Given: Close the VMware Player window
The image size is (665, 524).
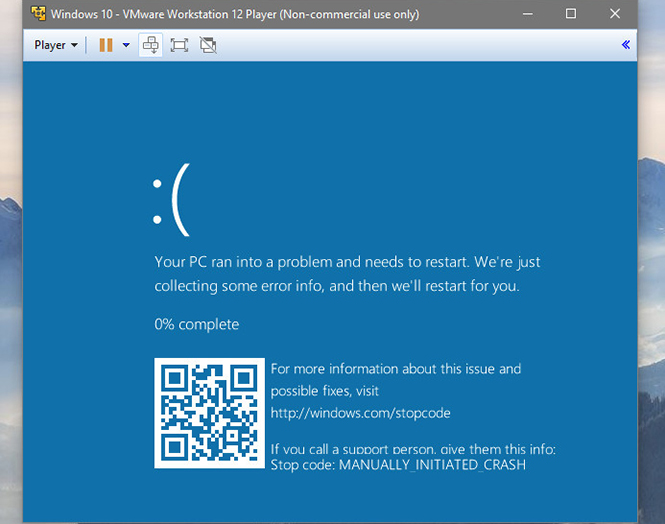Looking at the screenshot, I should (615, 14).
